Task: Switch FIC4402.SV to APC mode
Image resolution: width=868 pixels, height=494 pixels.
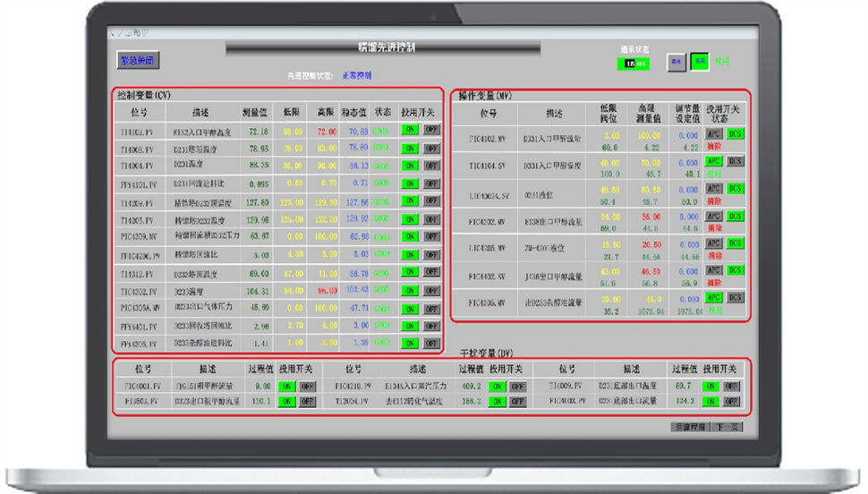Action: (714, 270)
